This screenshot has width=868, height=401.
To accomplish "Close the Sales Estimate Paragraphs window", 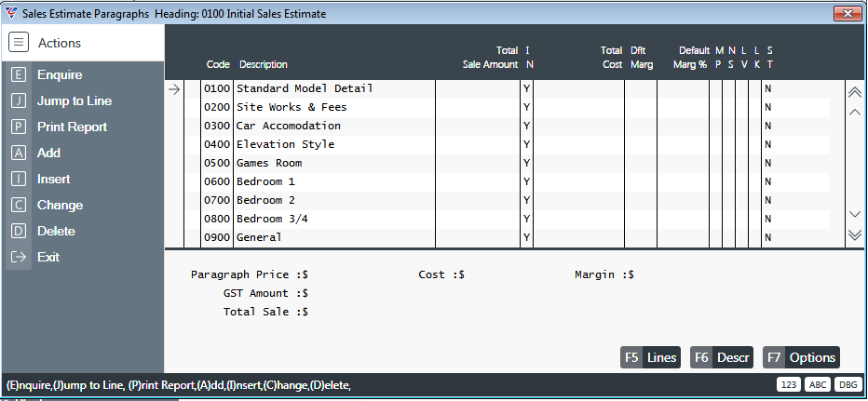I will (847, 13).
